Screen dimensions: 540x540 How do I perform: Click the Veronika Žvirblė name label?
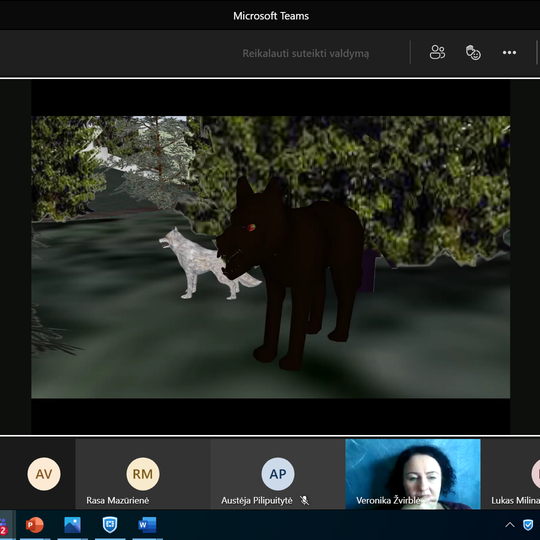[388, 500]
